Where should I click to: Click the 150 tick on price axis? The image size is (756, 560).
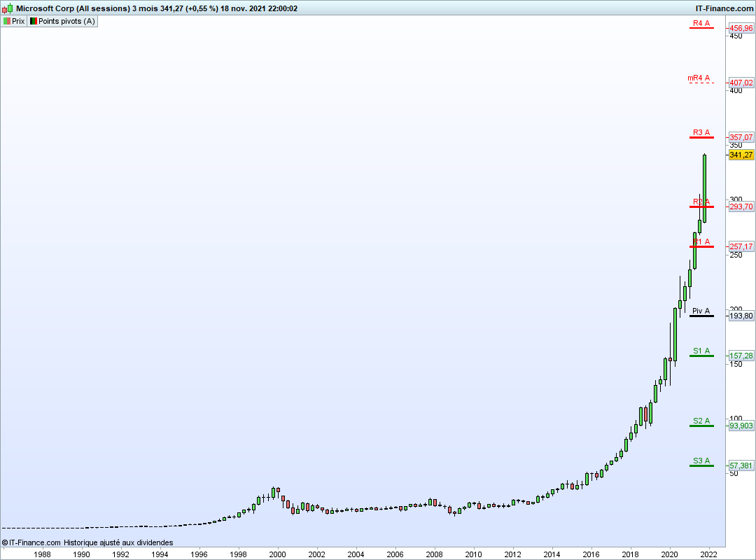(736, 364)
